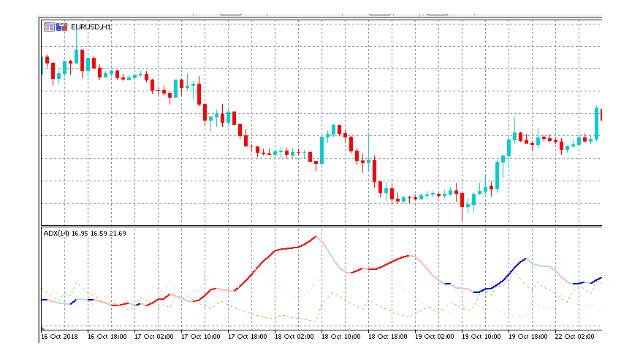Click the 16 Oct 2018 time label
Viewport: 640px width, 360px height.
point(60,337)
